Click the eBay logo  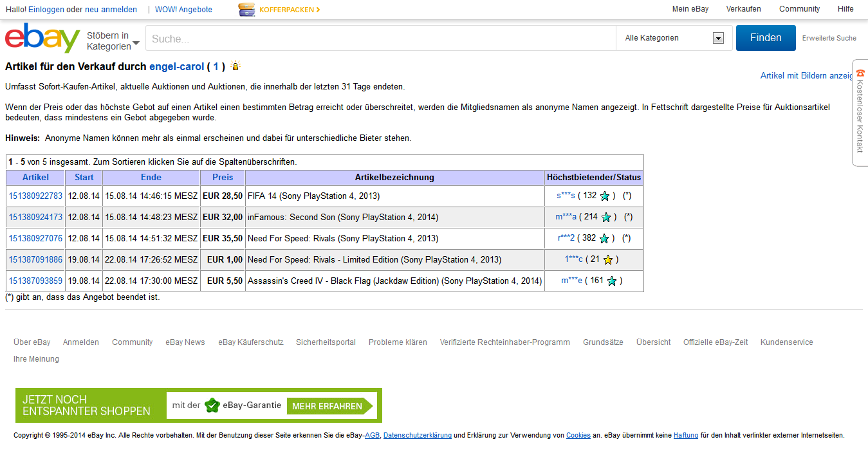[x=42, y=39]
